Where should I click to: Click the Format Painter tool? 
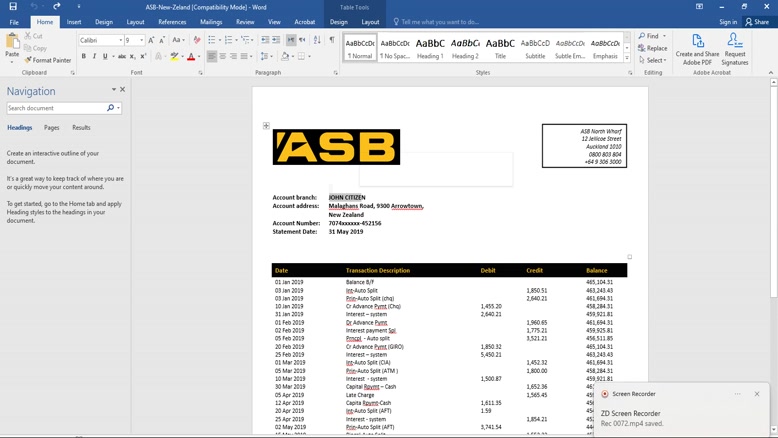pos(48,60)
